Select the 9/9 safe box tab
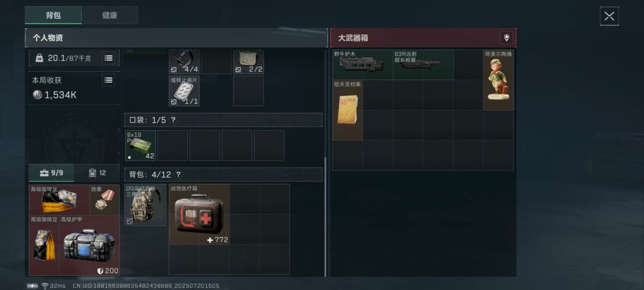The height and width of the screenshot is (290, 644). (x=52, y=173)
